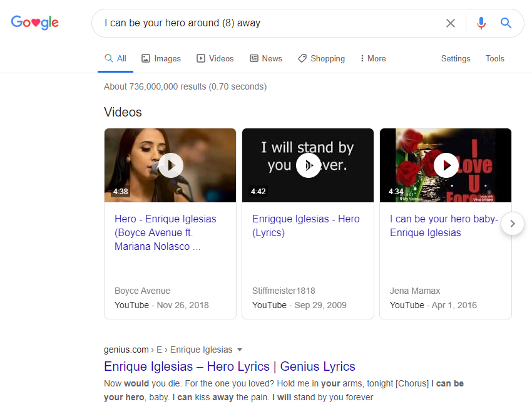The height and width of the screenshot is (409, 532).
Task: Play the Enrigque Iglesias Hero Lyrics video
Action: tap(307, 165)
